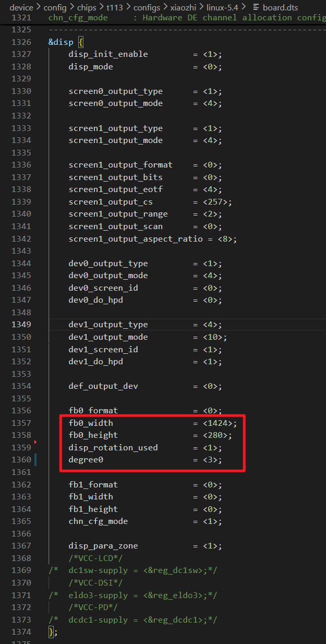Click line number 1326 in gutter
The width and height of the screenshot is (326, 644).
[x=21, y=42]
